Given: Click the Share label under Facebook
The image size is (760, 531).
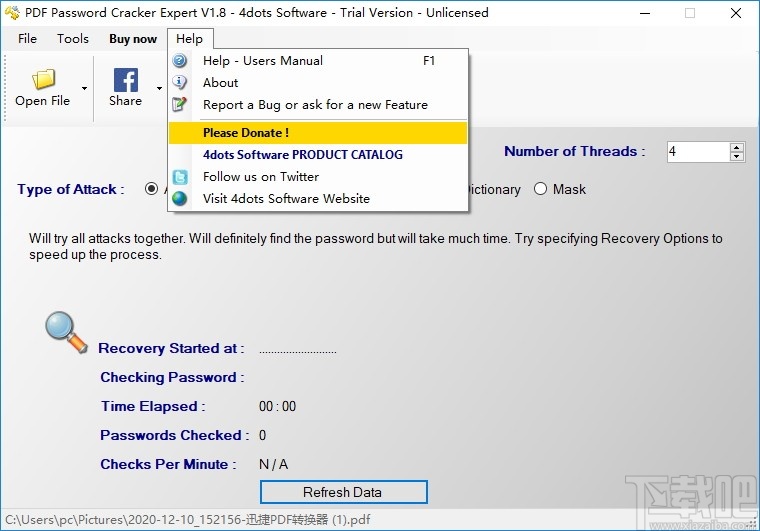Looking at the screenshot, I should 126,101.
